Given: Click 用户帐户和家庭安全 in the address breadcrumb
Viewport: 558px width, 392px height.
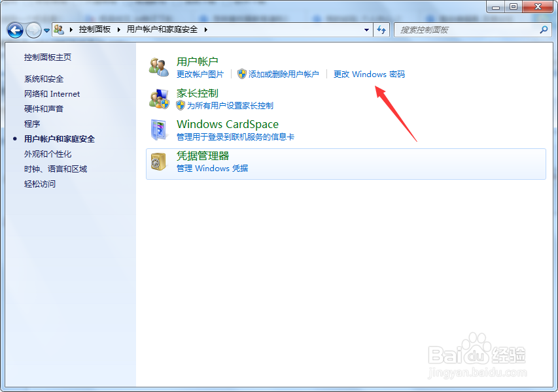Looking at the screenshot, I should click(x=162, y=29).
